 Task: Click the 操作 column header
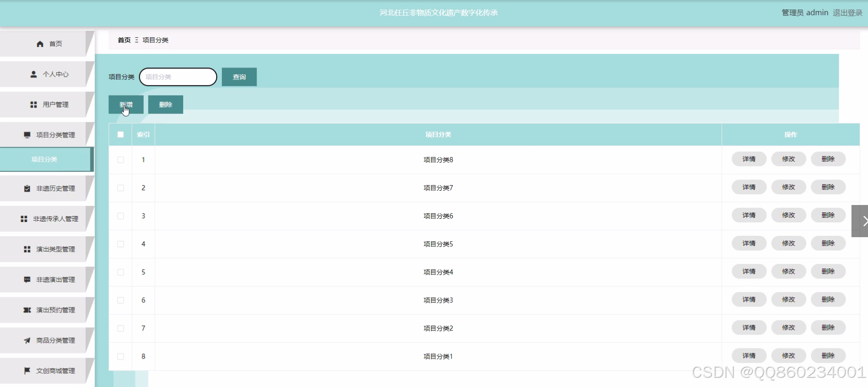click(790, 135)
